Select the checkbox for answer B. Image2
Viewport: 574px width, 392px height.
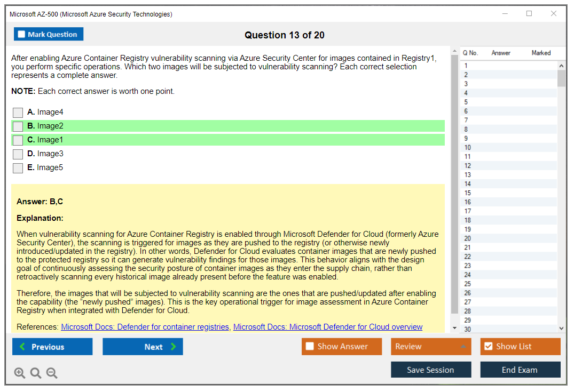tap(18, 126)
